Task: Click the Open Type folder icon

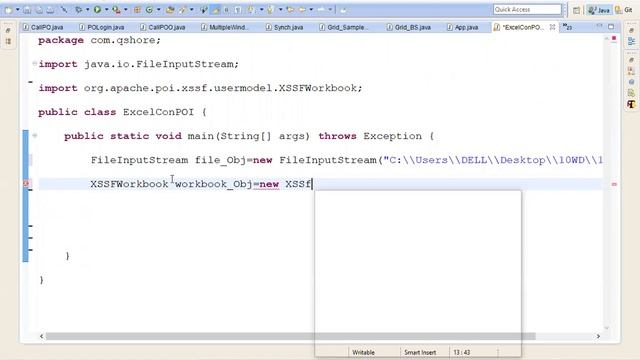Action: click(x=170, y=10)
